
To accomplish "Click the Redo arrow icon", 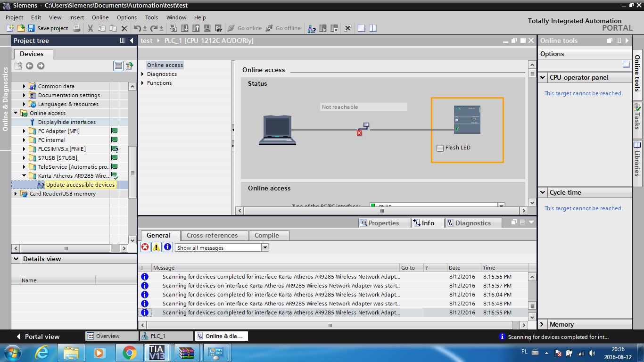I will (154, 28).
